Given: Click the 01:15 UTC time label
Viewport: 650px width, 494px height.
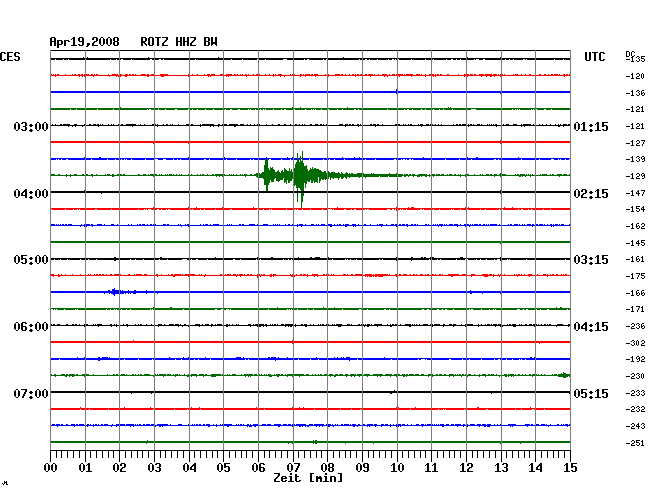Looking at the screenshot, I should (591, 126).
